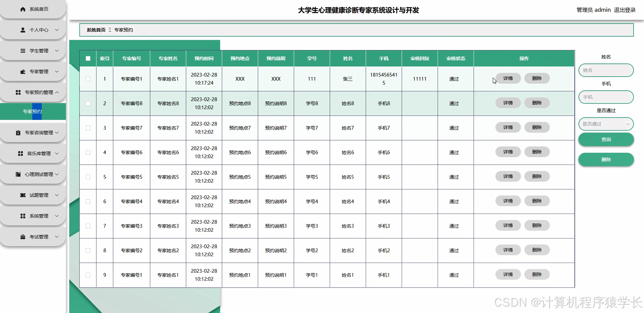Check the row 1 checkbox for 张三
The height and width of the screenshot is (313, 644).
(x=88, y=79)
